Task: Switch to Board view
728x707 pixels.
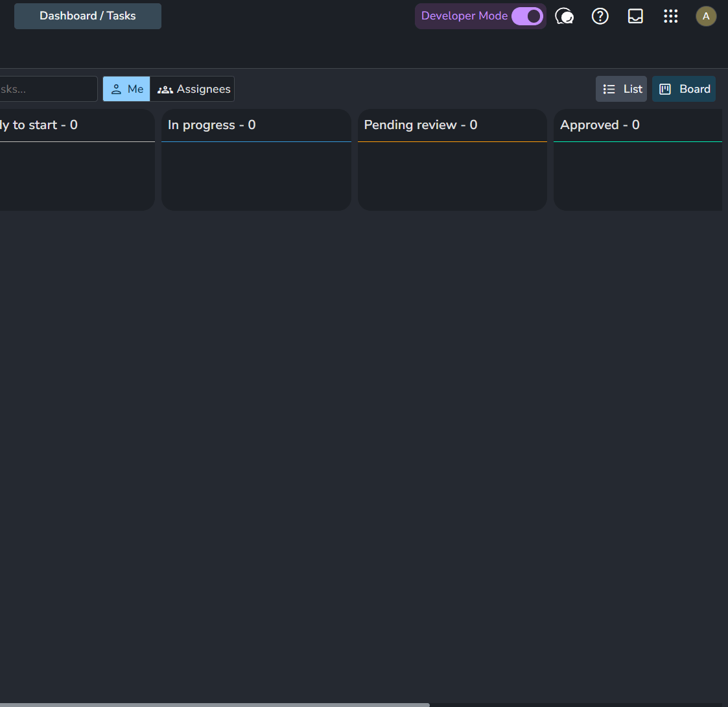Action: (x=684, y=89)
